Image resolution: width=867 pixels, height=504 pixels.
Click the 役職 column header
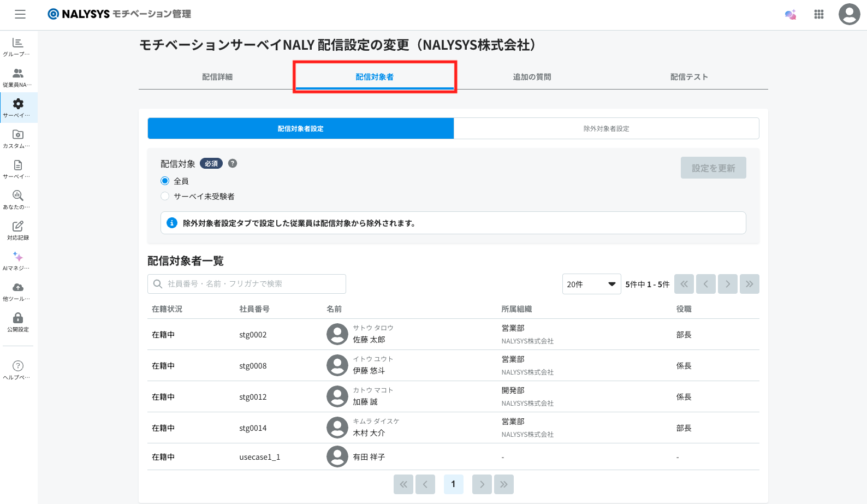point(684,309)
